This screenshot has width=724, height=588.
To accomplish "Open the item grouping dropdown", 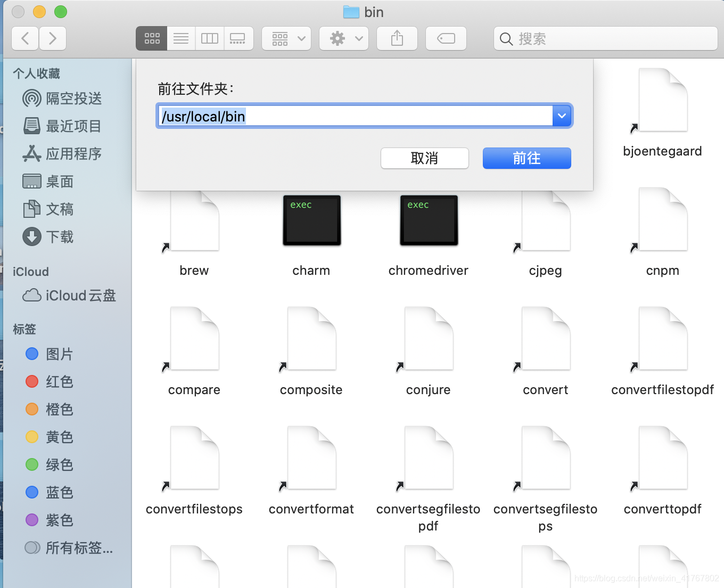I will (286, 38).
